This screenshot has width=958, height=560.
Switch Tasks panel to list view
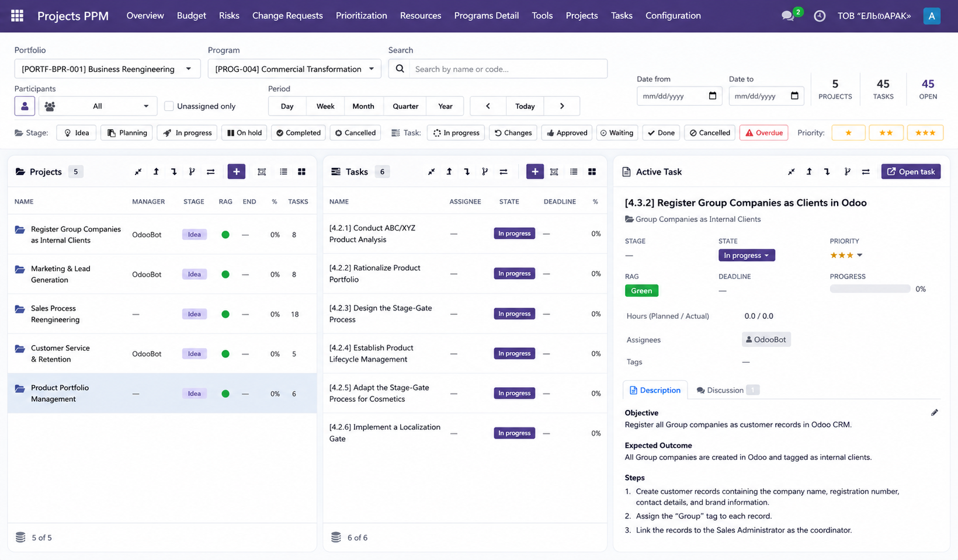tap(574, 172)
